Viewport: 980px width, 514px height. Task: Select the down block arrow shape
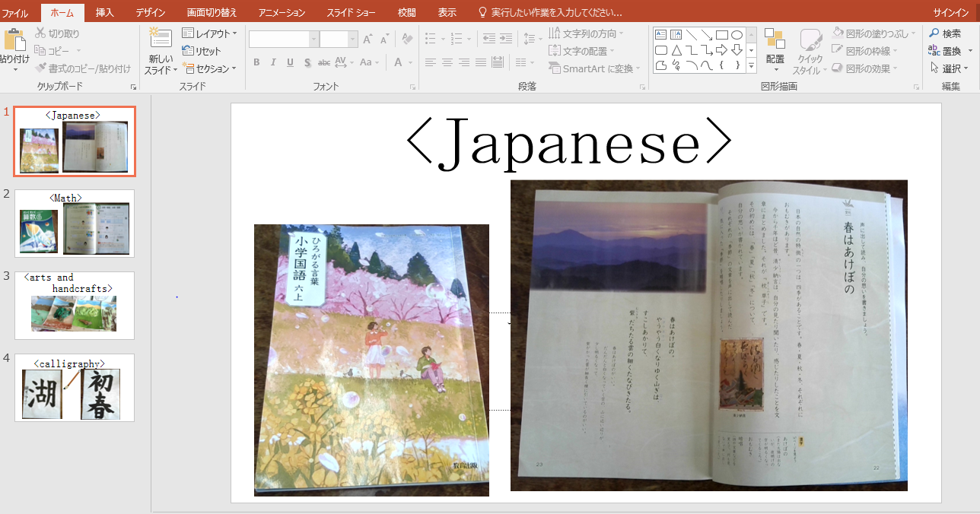tap(737, 50)
